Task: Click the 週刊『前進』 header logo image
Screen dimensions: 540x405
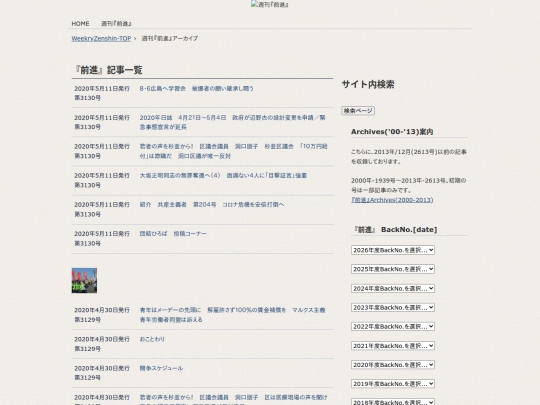Action: [x=270, y=4]
